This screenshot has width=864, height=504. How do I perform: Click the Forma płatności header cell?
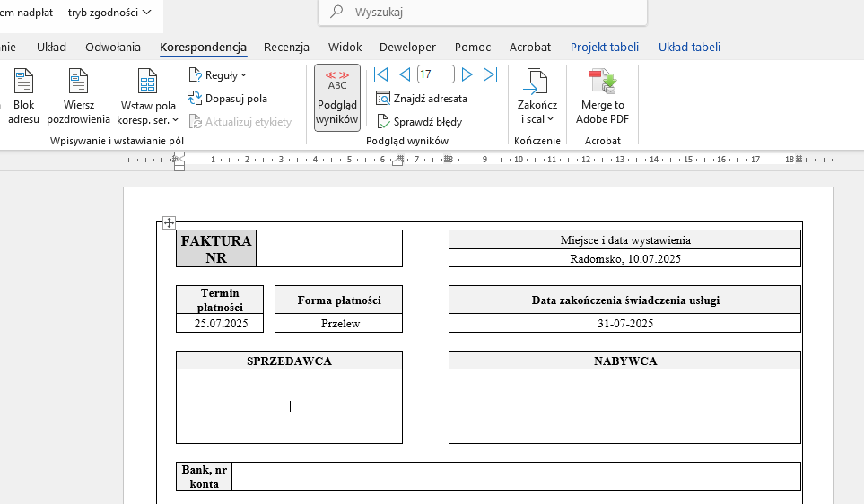point(338,300)
